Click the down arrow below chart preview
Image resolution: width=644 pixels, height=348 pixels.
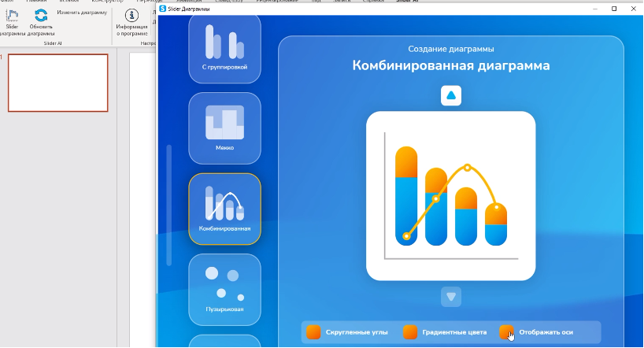[451, 297]
